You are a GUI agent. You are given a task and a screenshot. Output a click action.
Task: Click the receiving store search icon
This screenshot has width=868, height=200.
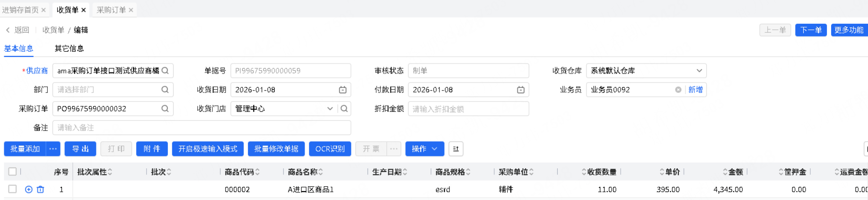coord(344,109)
